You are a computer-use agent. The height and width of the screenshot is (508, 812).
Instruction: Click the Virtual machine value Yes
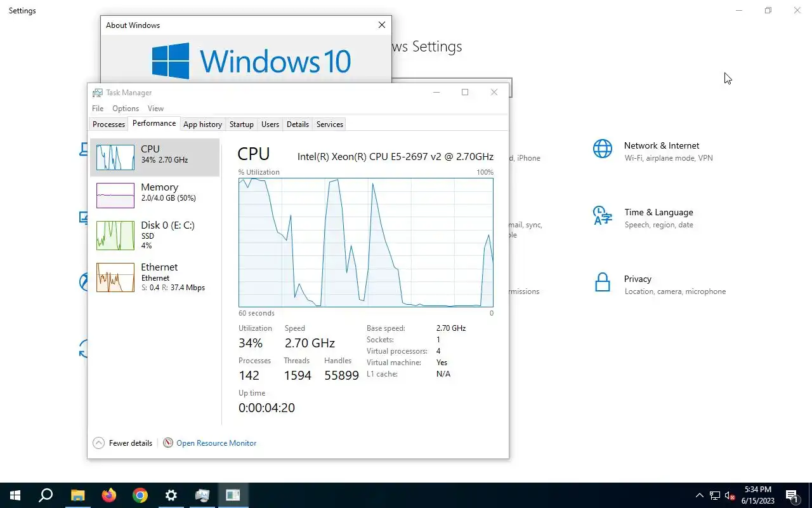coord(442,363)
